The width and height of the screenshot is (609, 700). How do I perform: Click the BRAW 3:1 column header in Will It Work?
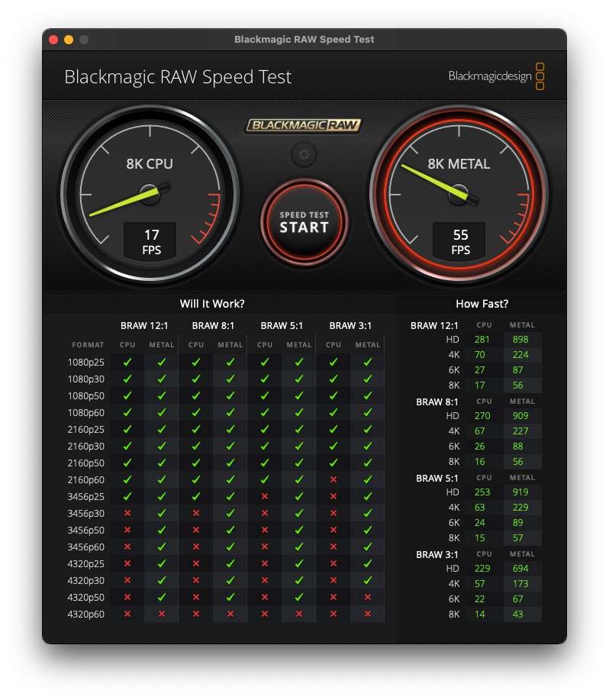[350, 325]
